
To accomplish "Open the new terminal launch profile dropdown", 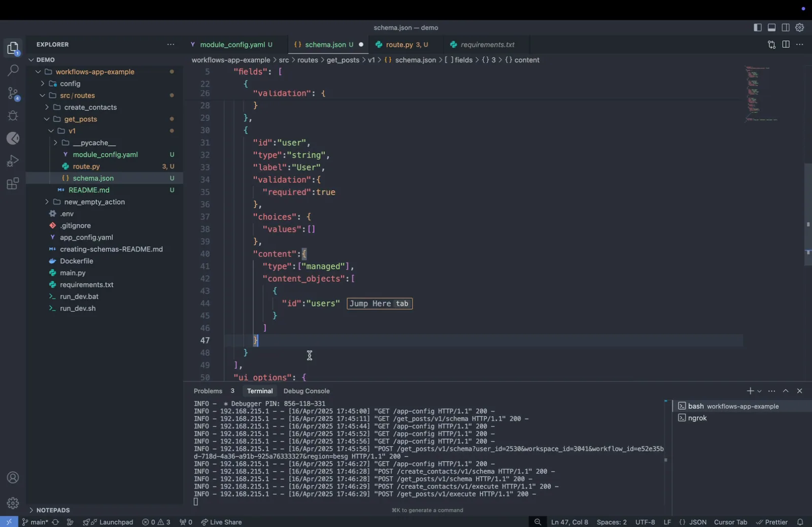I will pos(759,391).
